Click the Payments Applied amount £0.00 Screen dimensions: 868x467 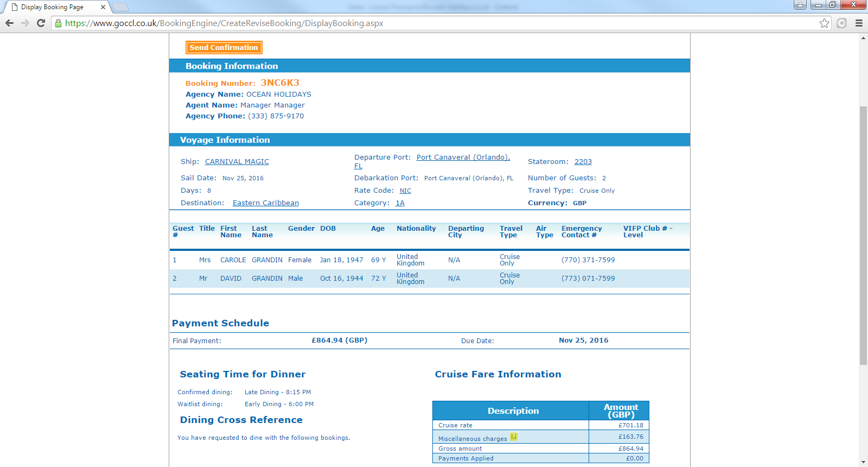pos(635,458)
